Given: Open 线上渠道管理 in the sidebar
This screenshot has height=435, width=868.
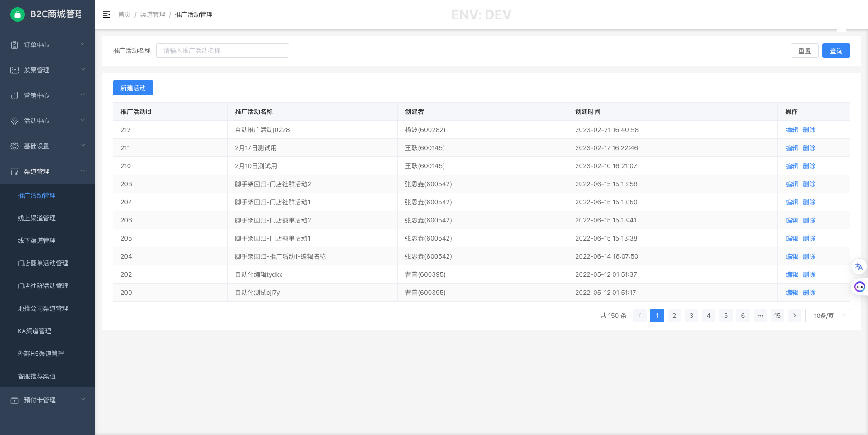Looking at the screenshot, I should point(37,218).
